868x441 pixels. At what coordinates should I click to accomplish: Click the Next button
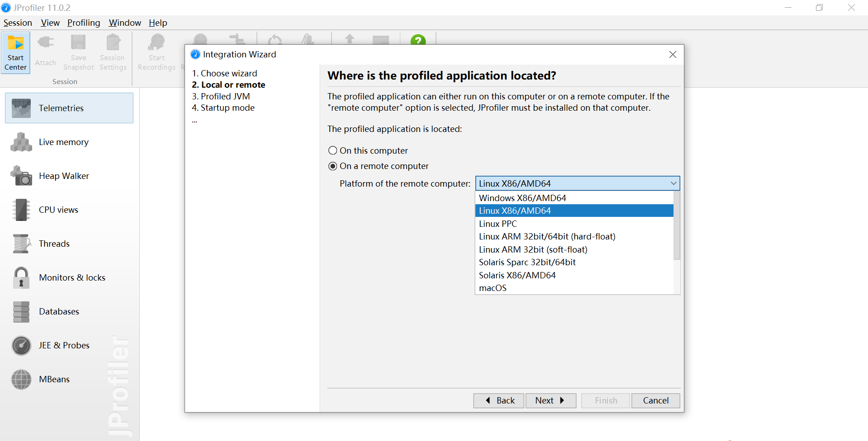[551, 400]
